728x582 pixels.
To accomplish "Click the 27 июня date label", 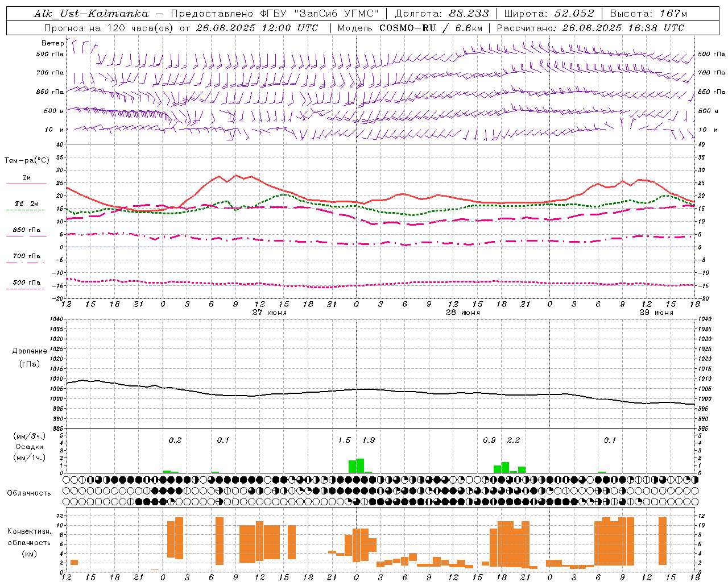I will 270,313.
